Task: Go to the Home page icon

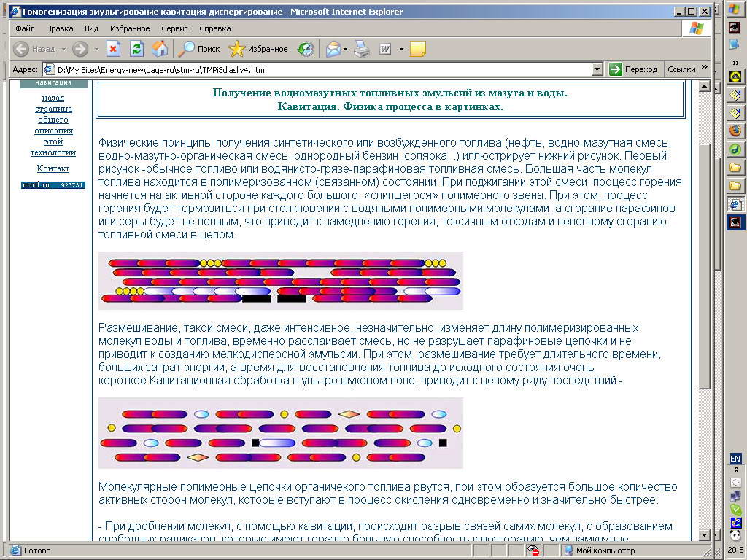Action: [160, 49]
